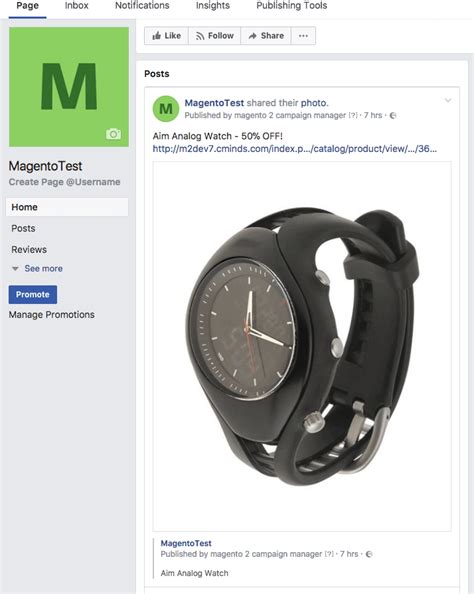Click the camera icon on profile picture
This screenshot has width=474, height=594.
point(113,134)
